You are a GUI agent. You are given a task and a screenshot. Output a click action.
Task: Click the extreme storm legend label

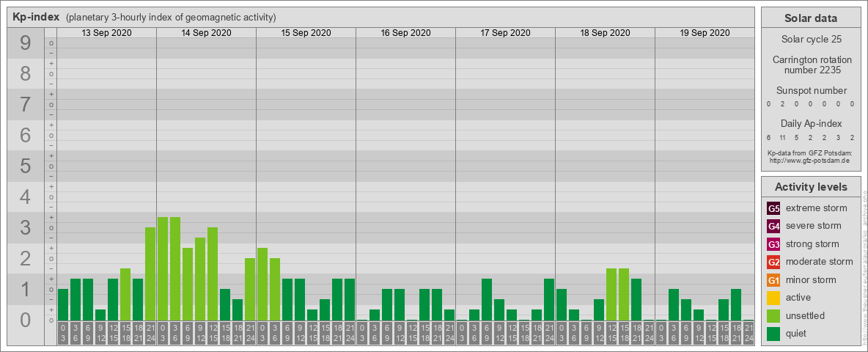816,208
